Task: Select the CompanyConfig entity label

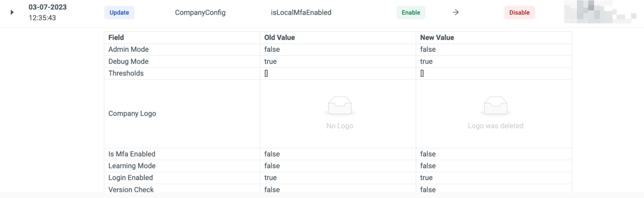Action: 200,13
